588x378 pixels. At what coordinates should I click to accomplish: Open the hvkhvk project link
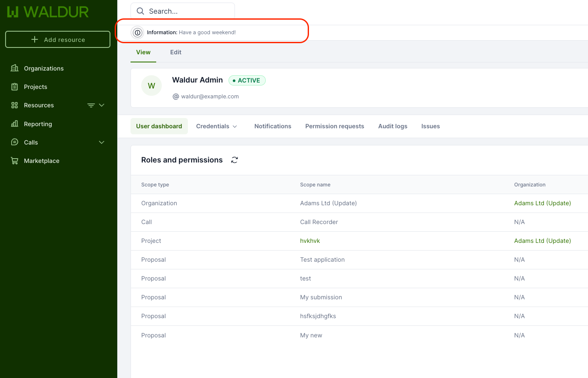pyautogui.click(x=310, y=241)
